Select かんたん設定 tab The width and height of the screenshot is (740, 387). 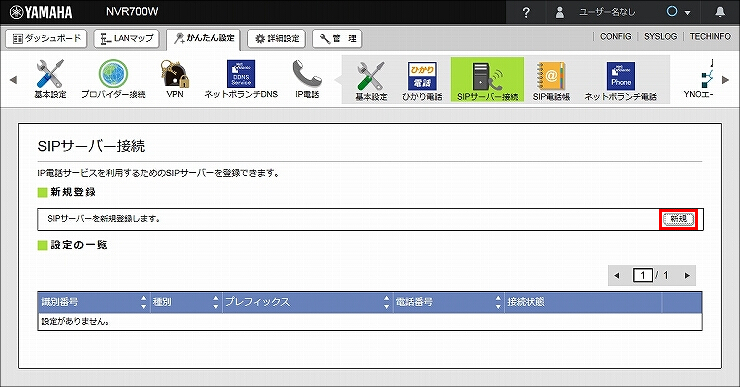coord(203,39)
